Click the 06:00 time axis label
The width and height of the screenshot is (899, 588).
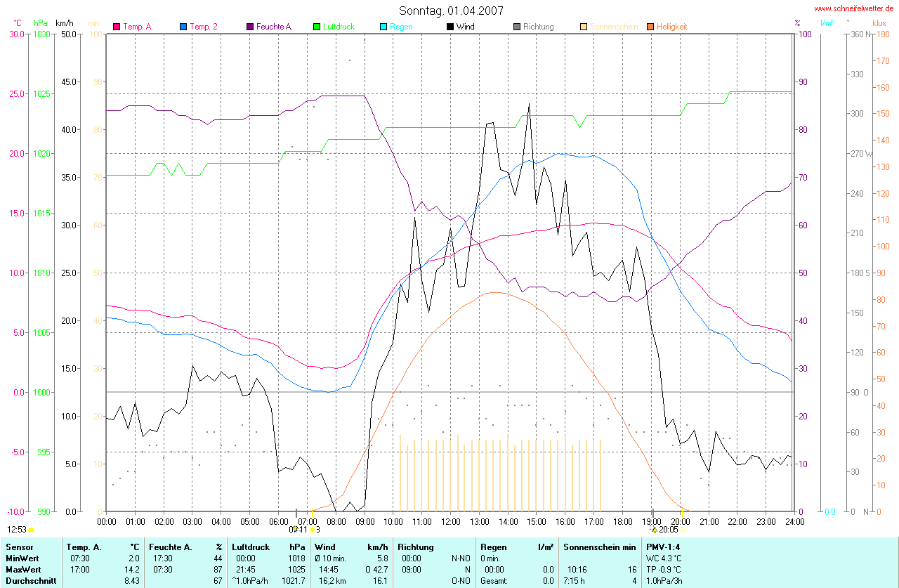278,521
